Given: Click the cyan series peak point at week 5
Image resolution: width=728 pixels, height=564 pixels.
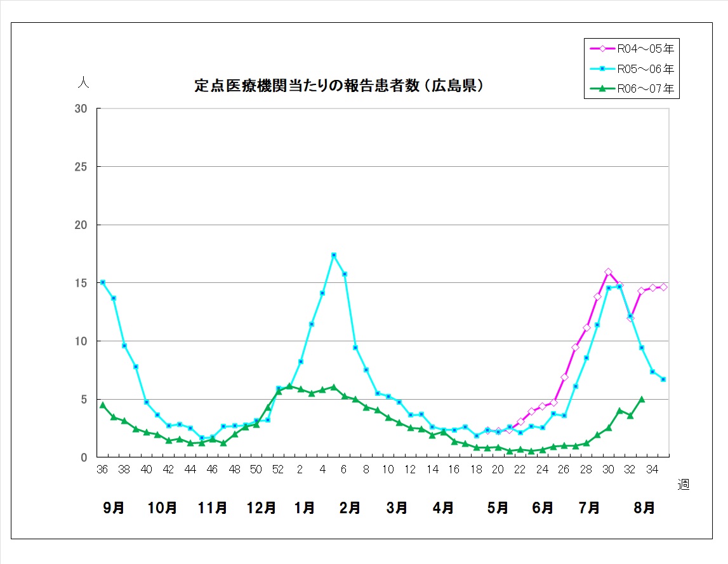Looking at the screenshot, I should (333, 255).
